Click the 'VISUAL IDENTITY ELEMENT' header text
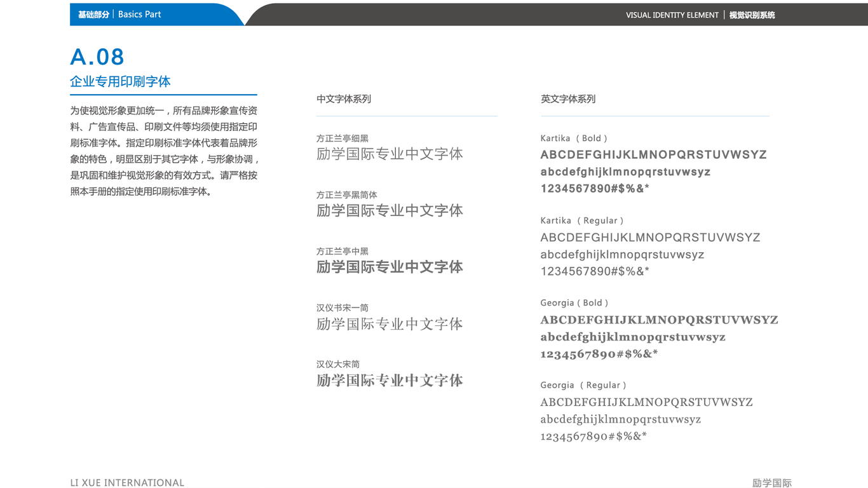868x488 pixels. coord(672,15)
